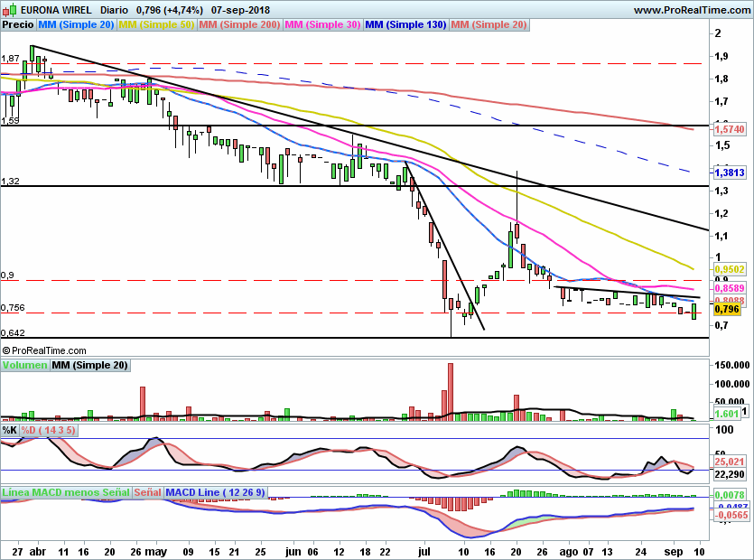The image size is (754, 560).
Task: Click the %K stochastic label
Action: pos(10,430)
